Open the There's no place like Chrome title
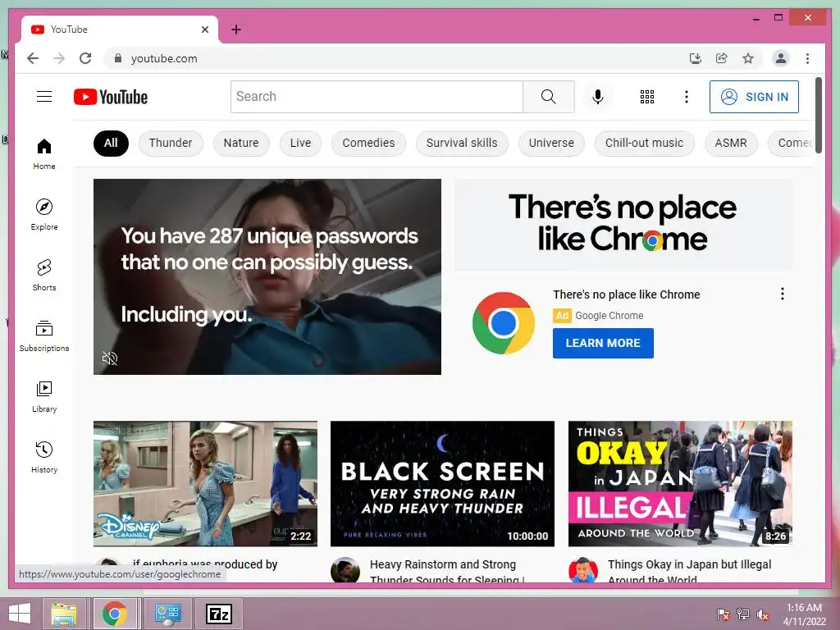Viewport: 840px width, 630px height. click(x=626, y=294)
